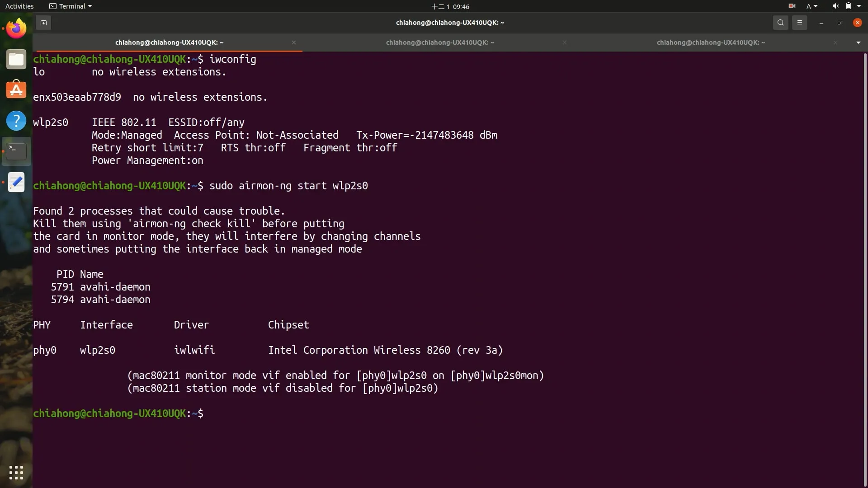Close the first terminal tab
This screenshot has height=488, width=868.
tap(294, 42)
